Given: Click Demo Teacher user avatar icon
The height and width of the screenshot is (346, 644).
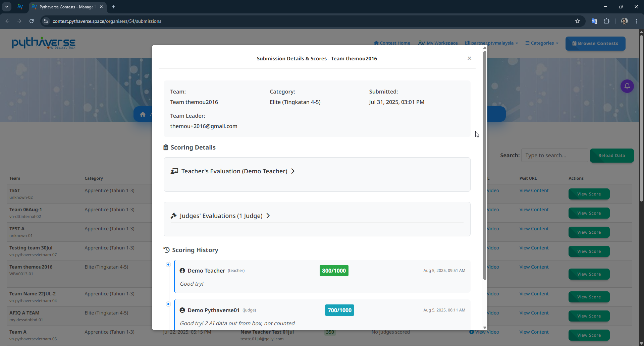Looking at the screenshot, I should 182,271.
